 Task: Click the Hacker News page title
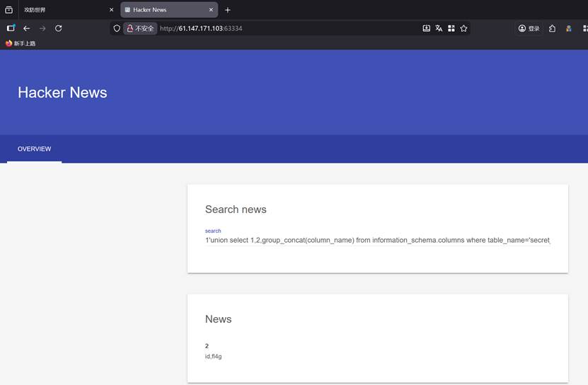tap(62, 93)
